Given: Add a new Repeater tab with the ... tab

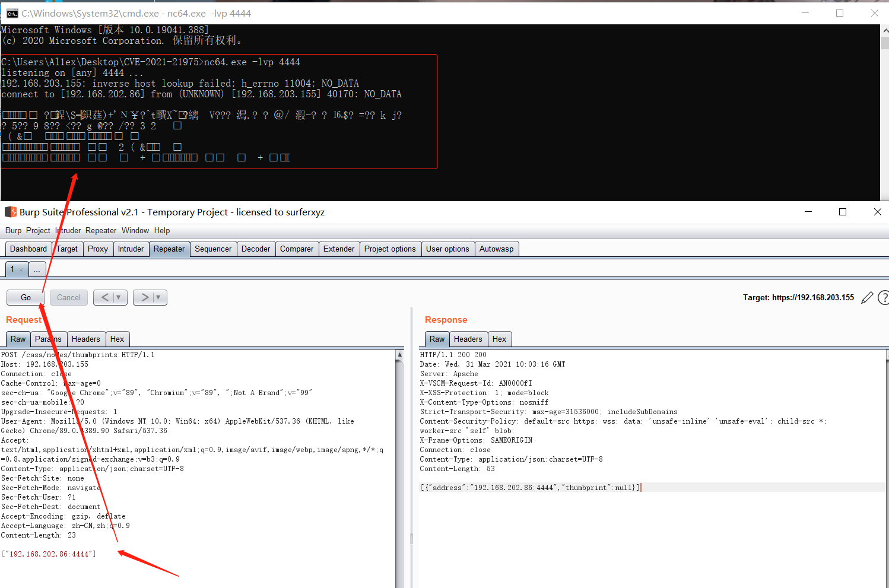Looking at the screenshot, I should click(37, 269).
